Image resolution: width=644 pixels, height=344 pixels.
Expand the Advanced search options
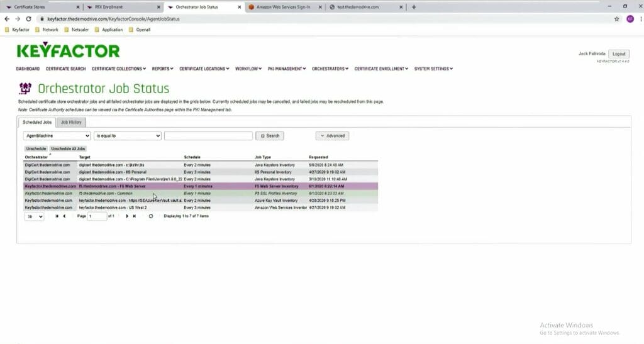[x=332, y=136]
